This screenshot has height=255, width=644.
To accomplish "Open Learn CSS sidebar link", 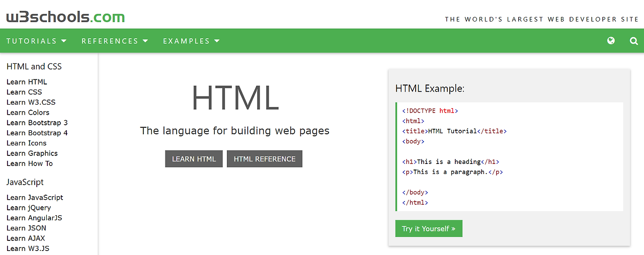I will click(24, 92).
